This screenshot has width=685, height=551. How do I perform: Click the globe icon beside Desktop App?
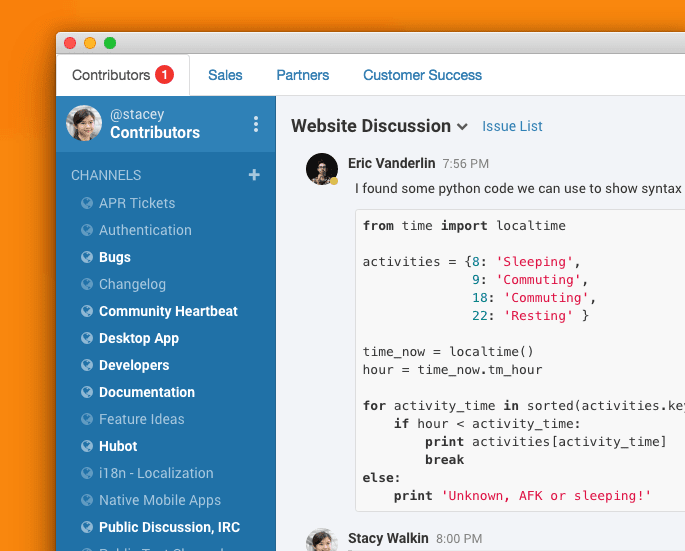coord(86,338)
